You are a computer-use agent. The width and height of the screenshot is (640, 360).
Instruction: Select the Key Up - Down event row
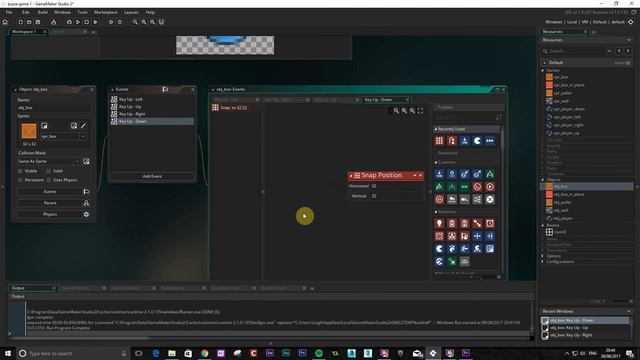point(152,121)
